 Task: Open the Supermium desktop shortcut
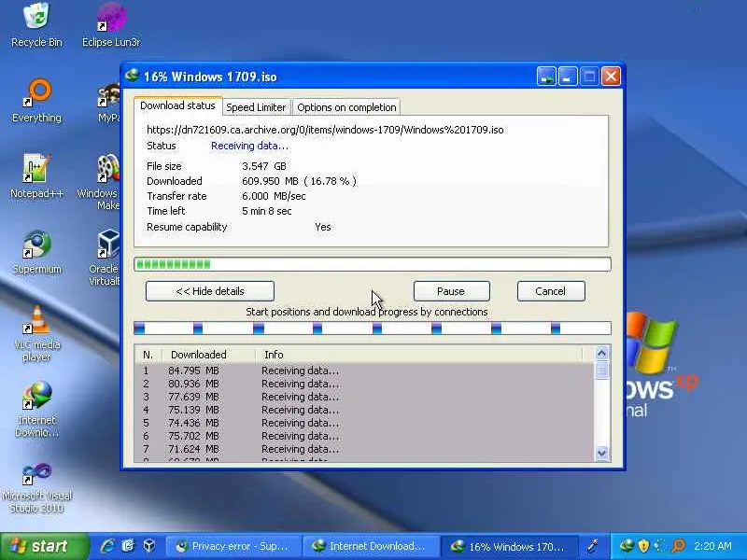pos(36,252)
